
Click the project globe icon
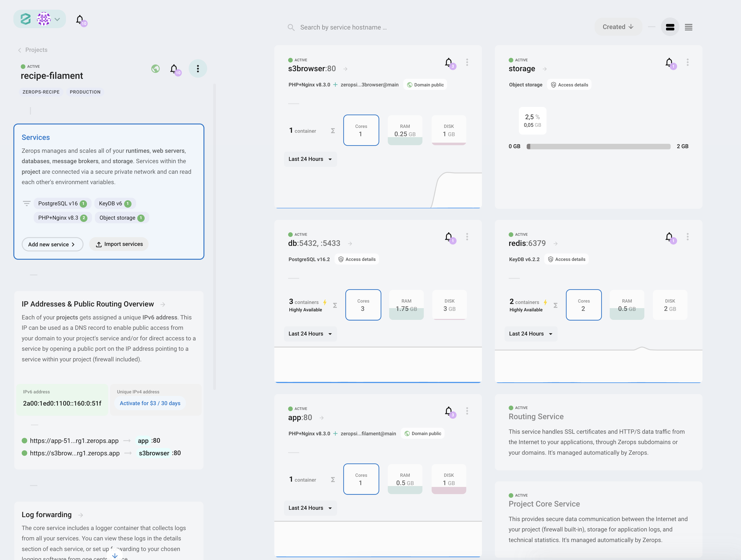(155, 69)
